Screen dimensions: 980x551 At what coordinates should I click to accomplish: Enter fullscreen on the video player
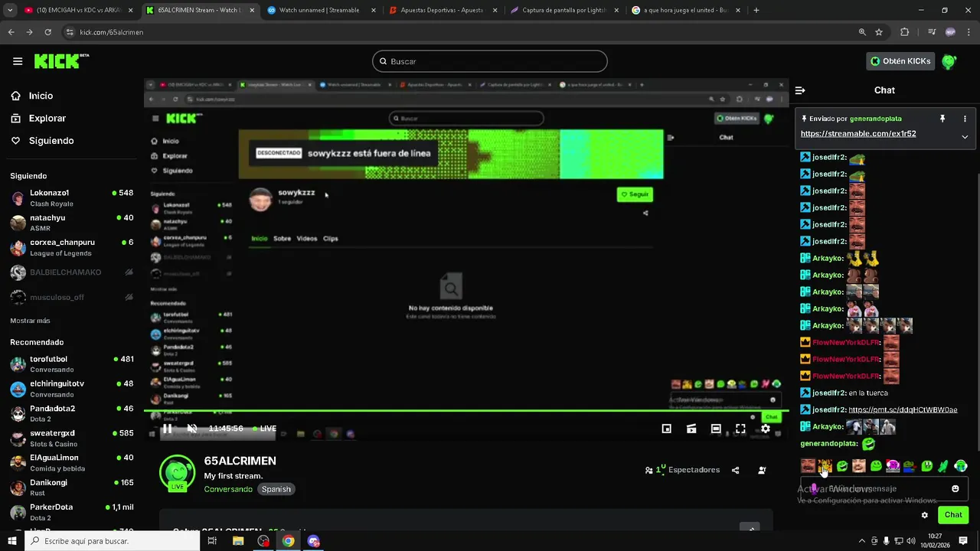click(x=740, y=429)
